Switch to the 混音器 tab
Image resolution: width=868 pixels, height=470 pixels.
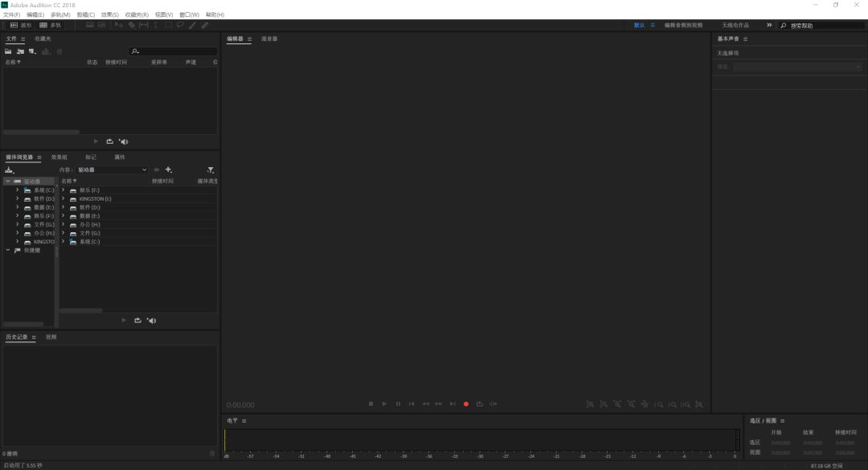[x=269, y=39]
